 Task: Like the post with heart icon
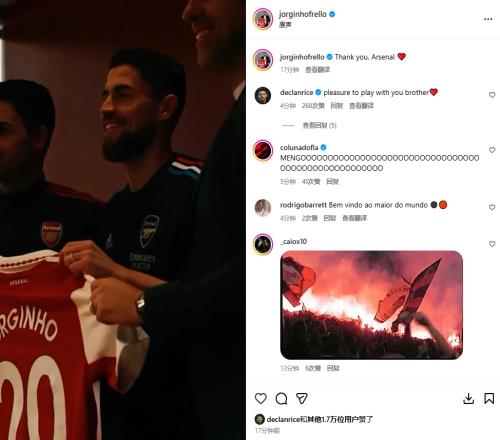pos(261,398)
